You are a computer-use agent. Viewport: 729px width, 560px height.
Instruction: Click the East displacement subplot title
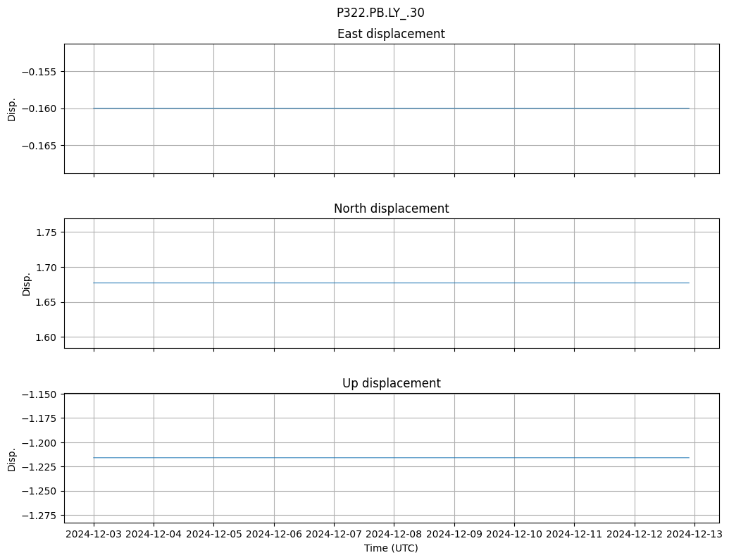click(391, 34)
